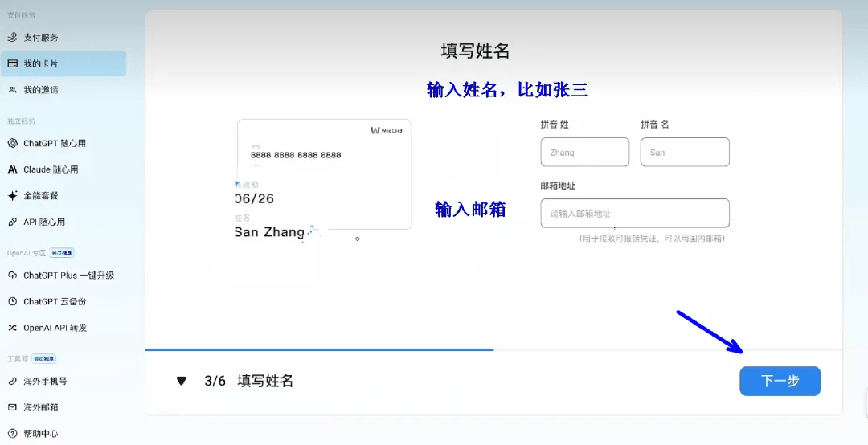The image size is (868, 445).
Task: Open 海外邮箱 in the sidebar
Action: (x=40, y=407)
